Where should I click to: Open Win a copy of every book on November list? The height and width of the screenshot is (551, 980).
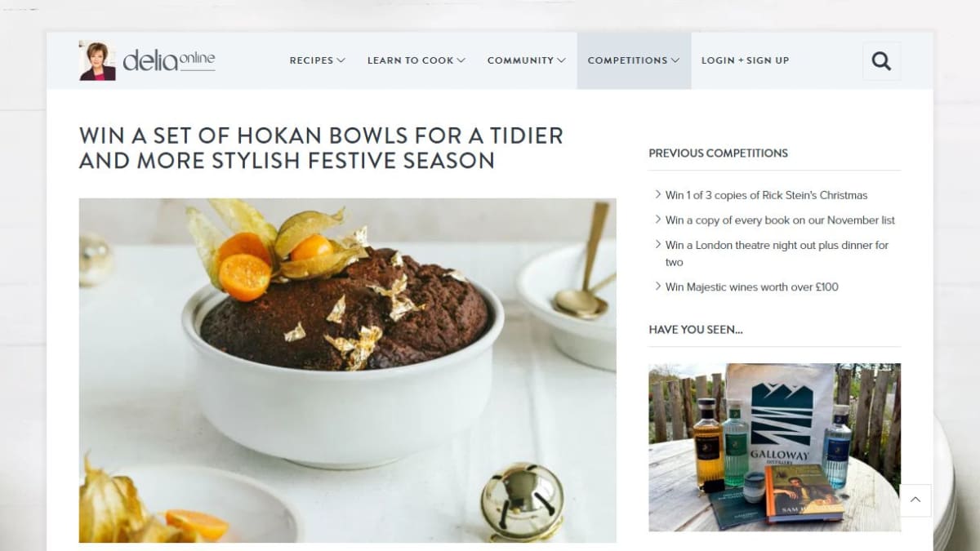(780, 220)
